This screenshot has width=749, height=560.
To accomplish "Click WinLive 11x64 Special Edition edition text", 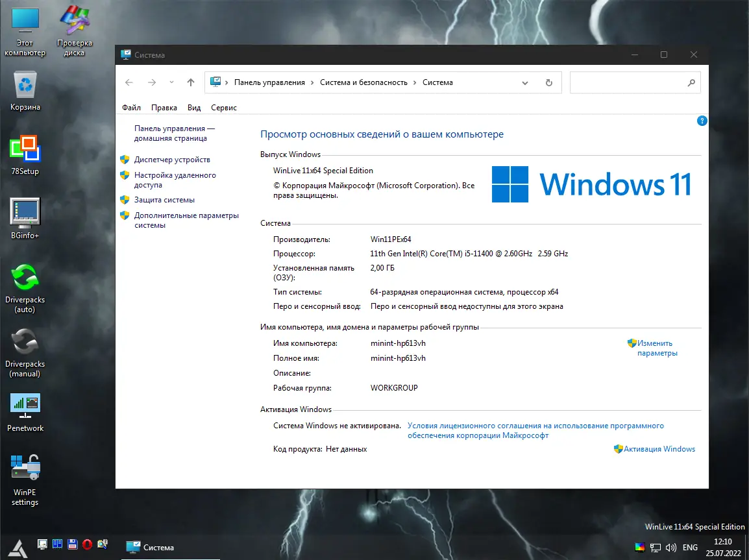I will click(323, 171).
